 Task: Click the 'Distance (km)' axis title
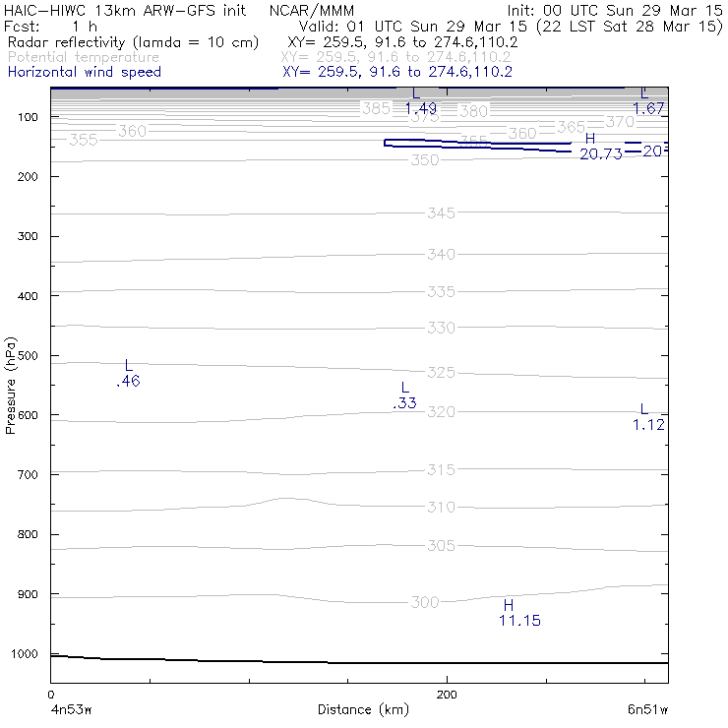pos(364,709)
